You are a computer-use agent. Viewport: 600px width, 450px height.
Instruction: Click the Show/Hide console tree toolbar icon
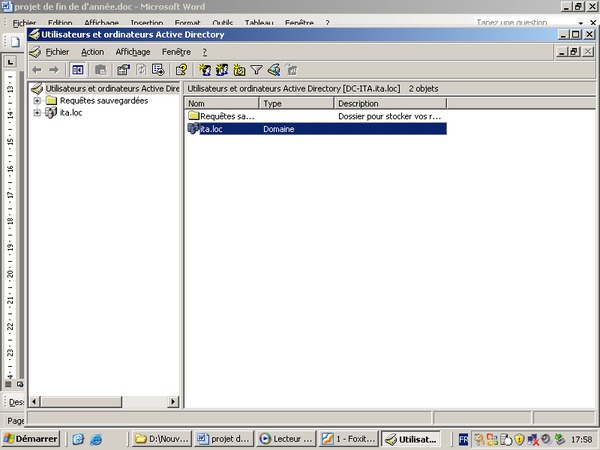coord(77,70)
